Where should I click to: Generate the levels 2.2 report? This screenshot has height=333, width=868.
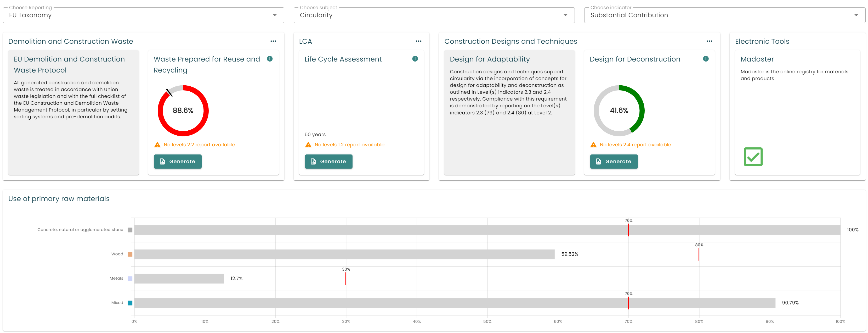point(178,161)
